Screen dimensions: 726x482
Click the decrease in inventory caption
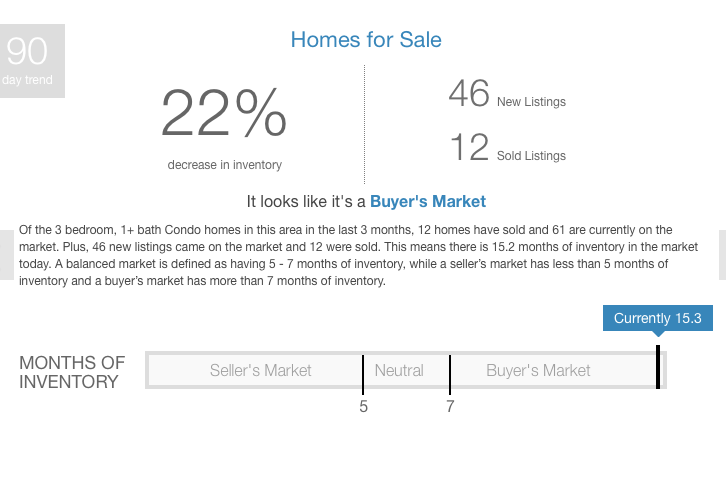225,165
